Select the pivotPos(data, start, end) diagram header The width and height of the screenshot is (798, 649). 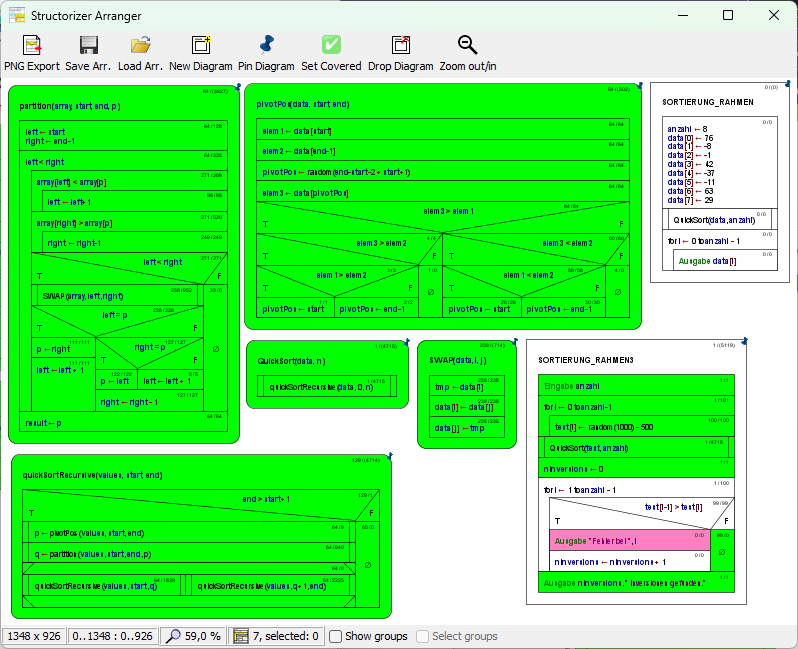pos(303,104)
